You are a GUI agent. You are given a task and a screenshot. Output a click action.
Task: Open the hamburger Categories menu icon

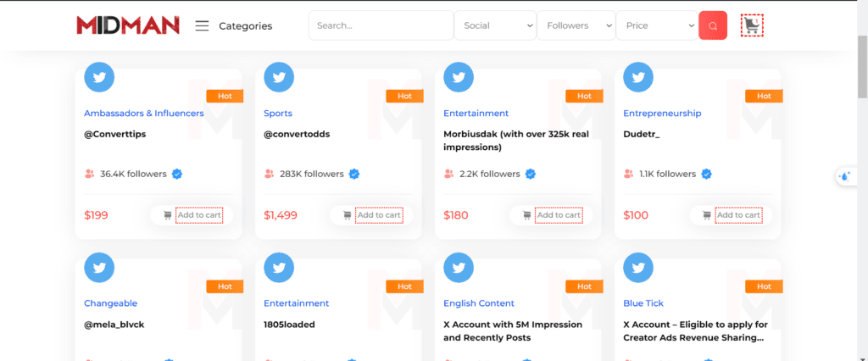point(202,25)
